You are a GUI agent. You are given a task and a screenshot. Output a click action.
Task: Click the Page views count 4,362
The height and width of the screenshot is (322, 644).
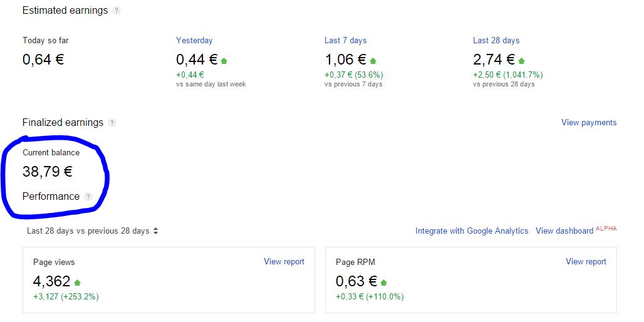pyautogui.click(x=52, y=281)
